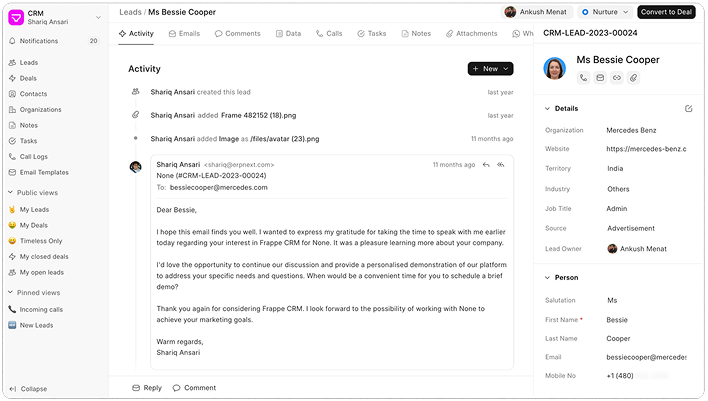Switch to the Calls tab
708x401 pixels.
[329, 34]
